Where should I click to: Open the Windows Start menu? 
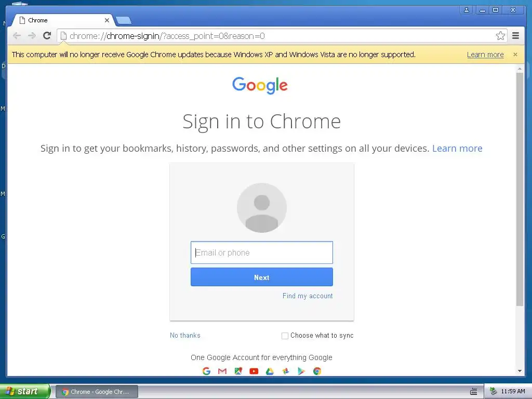pyautogui.click(x=24, y=392)
